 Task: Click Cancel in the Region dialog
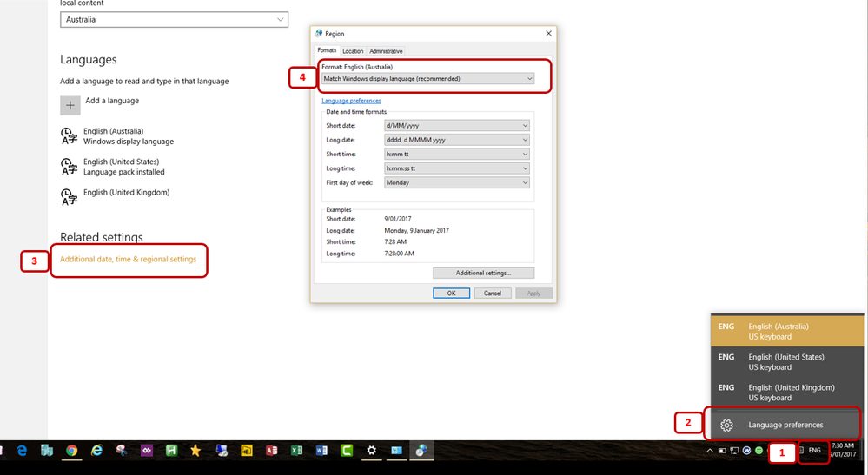tap(492, 293)
